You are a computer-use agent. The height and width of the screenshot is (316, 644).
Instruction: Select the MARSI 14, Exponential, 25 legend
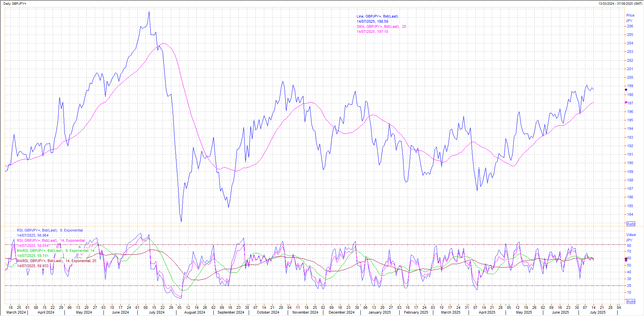(56, 261)
